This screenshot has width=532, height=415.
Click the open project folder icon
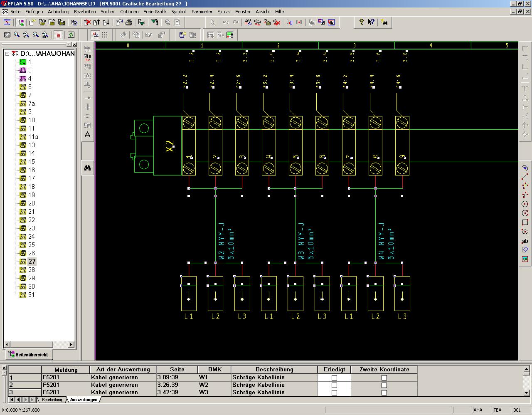(42, 22)
